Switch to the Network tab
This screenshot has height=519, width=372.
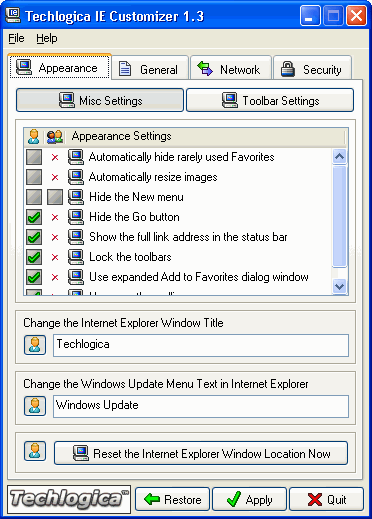(230, 69)
